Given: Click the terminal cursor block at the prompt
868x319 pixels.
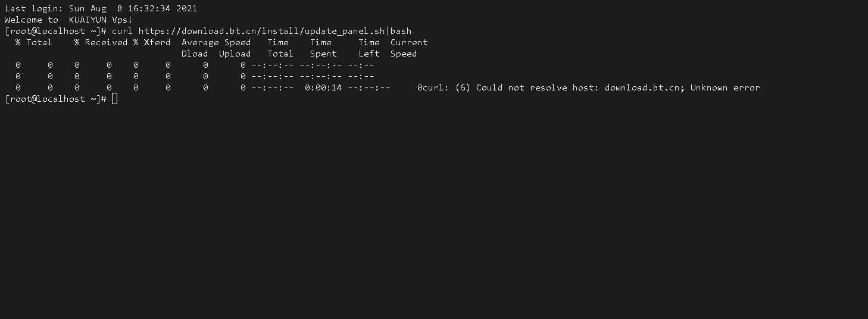Looking at the screenshot, I should [114, 99].
